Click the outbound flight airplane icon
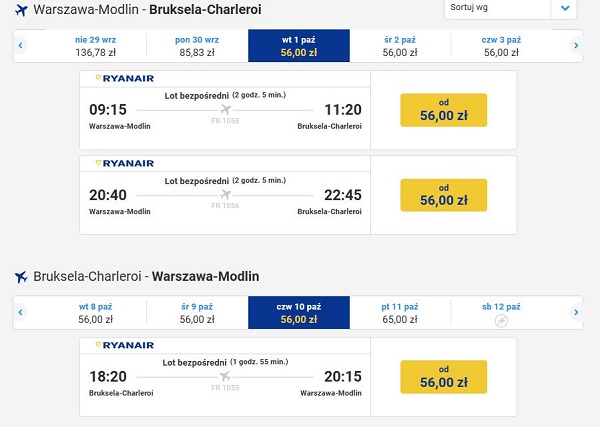The width and height of the screenshot is (600, 427). pos(21,10)
